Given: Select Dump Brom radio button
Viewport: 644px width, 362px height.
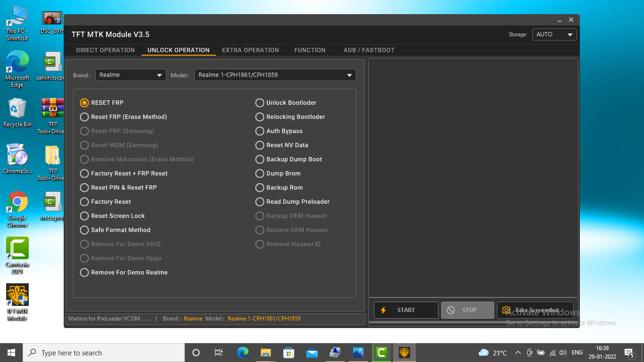Looking at the screenshot, I should 278,173.
